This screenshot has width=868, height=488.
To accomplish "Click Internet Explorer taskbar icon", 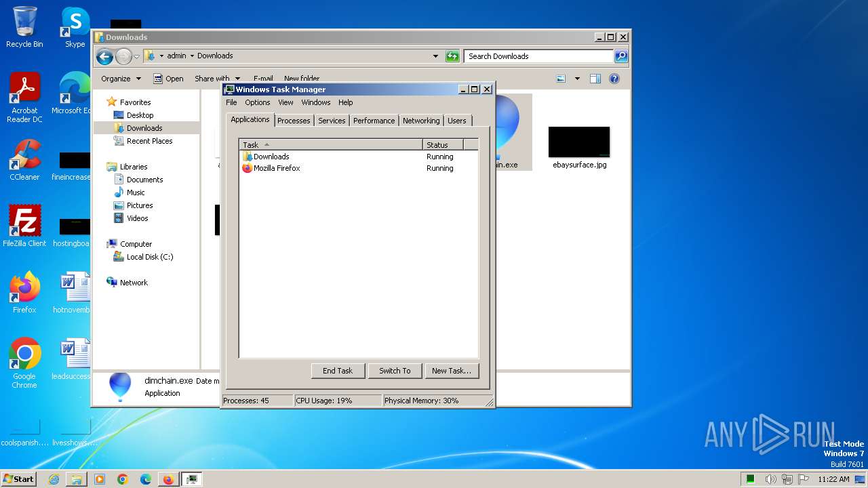I will point(54,479).
